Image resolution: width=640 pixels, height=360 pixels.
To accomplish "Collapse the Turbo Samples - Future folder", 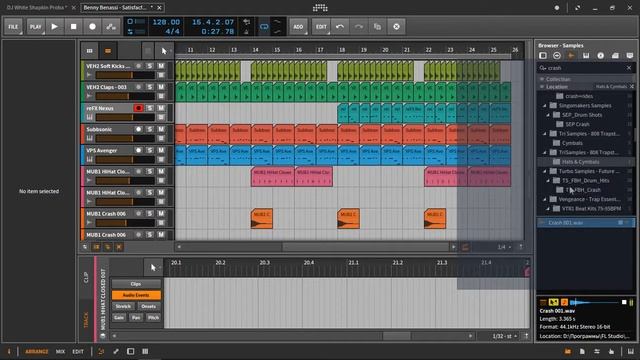I will [544, 171].
